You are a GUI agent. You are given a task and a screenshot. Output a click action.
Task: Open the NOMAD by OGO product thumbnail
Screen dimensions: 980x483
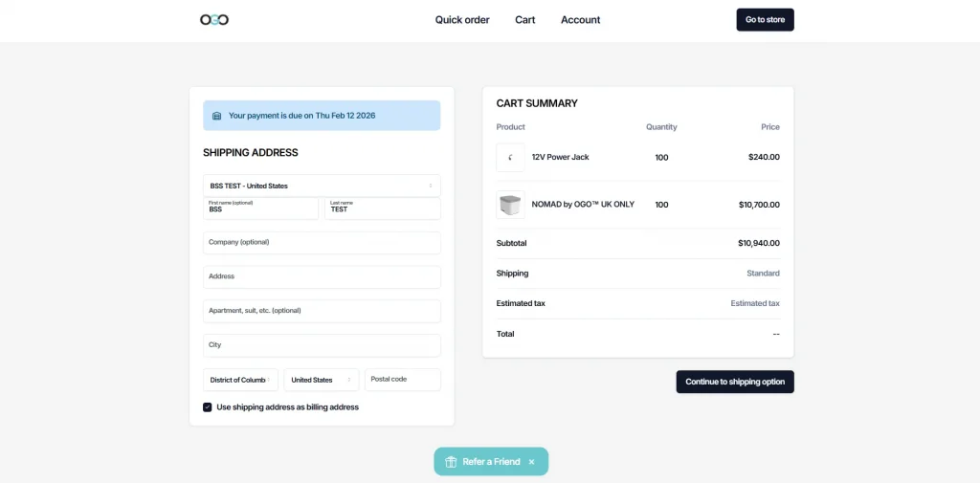[510, 205]
